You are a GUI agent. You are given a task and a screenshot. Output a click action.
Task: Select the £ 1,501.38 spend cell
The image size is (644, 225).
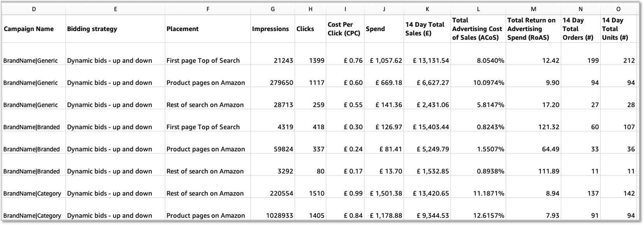click(x=386, y=194)
